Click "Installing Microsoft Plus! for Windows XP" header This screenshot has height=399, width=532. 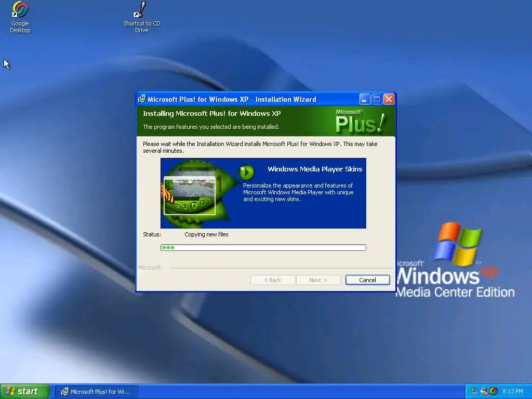[212, 113]
